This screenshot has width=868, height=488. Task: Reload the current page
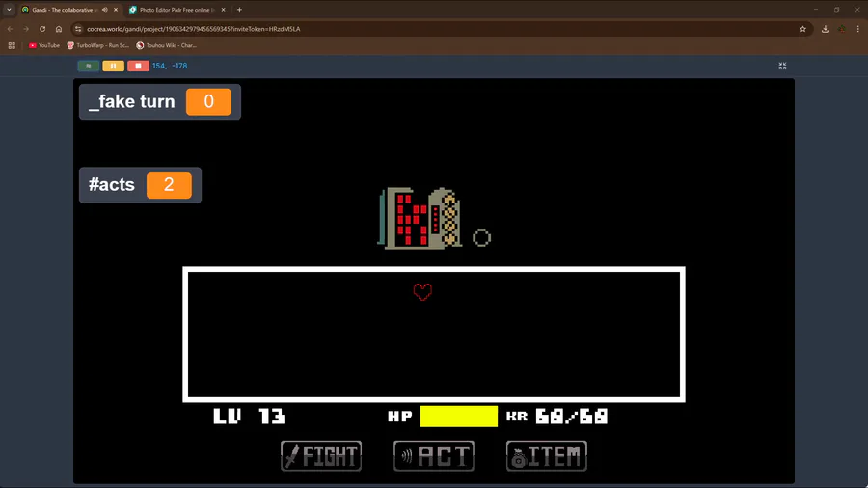pyautogui.click(x=42, y=29)
